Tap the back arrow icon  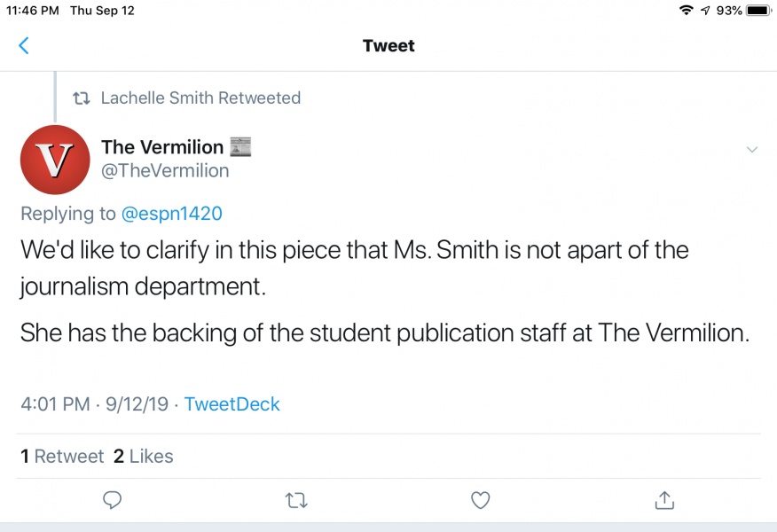(x=24, y=46)
